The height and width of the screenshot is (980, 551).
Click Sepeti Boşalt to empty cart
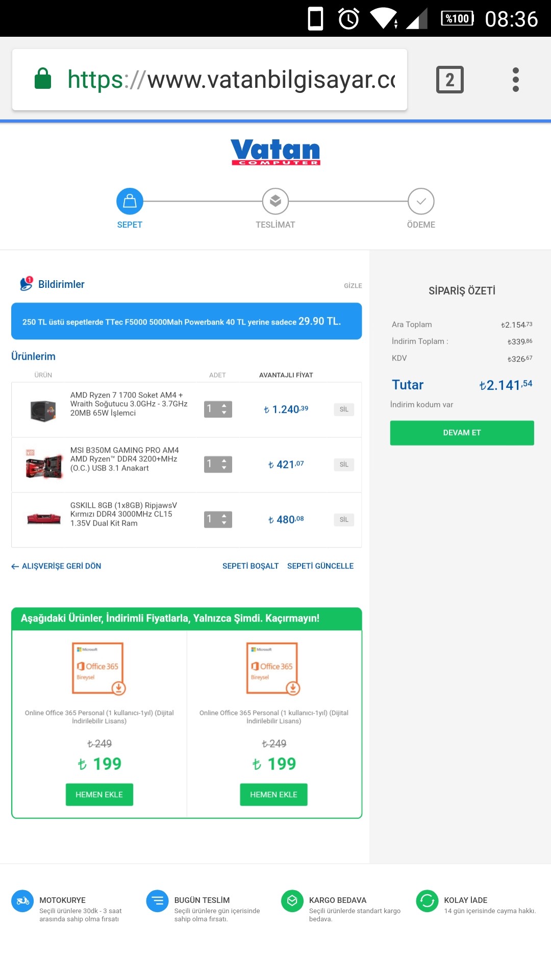pyautogui.click(x=251, y=566)
